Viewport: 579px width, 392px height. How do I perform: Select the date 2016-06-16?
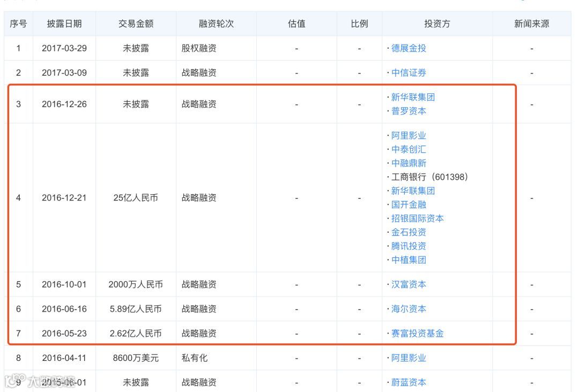tap(64, 308)
